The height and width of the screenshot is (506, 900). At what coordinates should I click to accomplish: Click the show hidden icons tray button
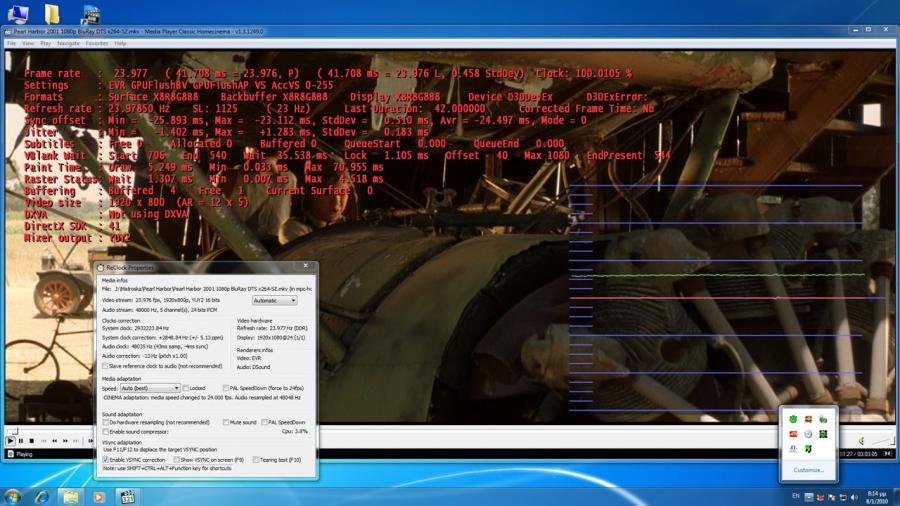point(809,497)
